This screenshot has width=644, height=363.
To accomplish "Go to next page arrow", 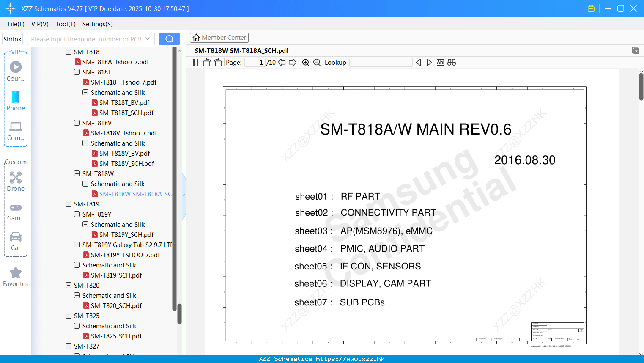I will tap(293, 63).
